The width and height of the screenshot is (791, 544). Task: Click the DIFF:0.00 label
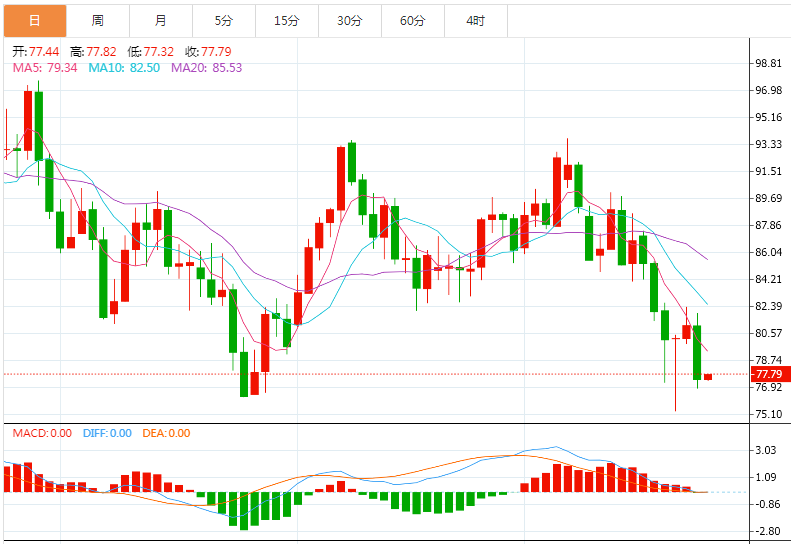107,433
